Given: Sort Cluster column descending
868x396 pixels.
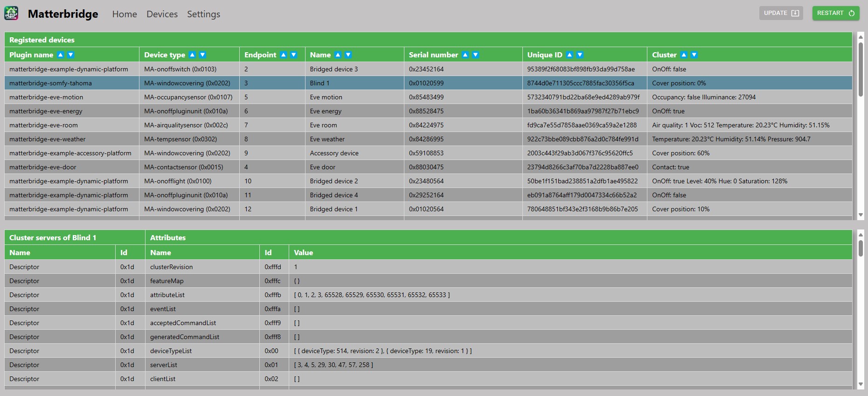Looking at the screenshot, I should (694, 55).
